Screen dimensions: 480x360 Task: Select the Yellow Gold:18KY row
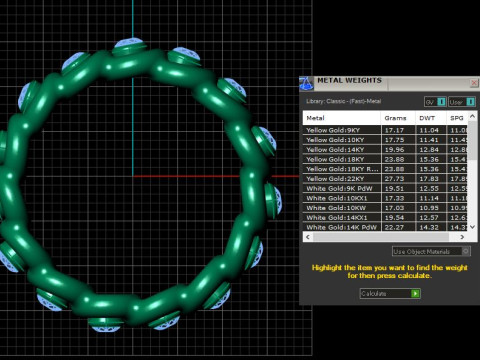pyautogui.click(x=385, y=159)
